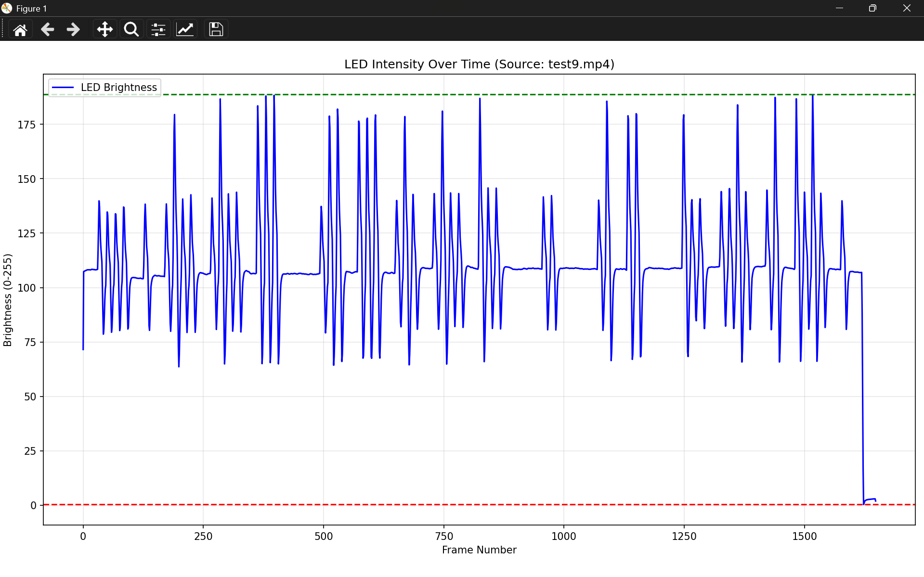Click the Brightness (0-255) y-axis label

click(8, 300)
